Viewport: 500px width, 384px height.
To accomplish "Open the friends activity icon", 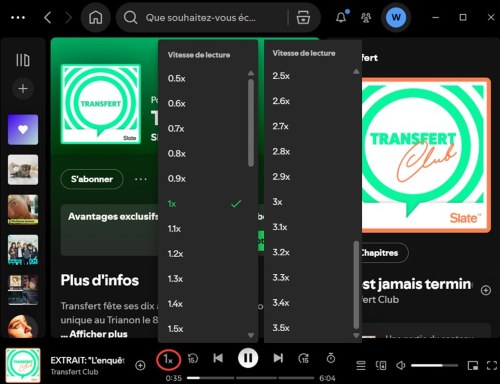I will click(x=366, y=17).
